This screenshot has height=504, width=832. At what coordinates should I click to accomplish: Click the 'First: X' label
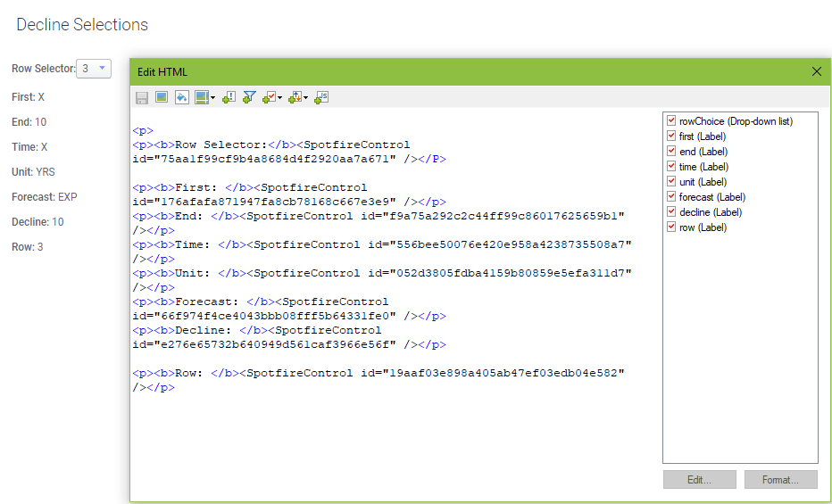(x=29, y=97)
